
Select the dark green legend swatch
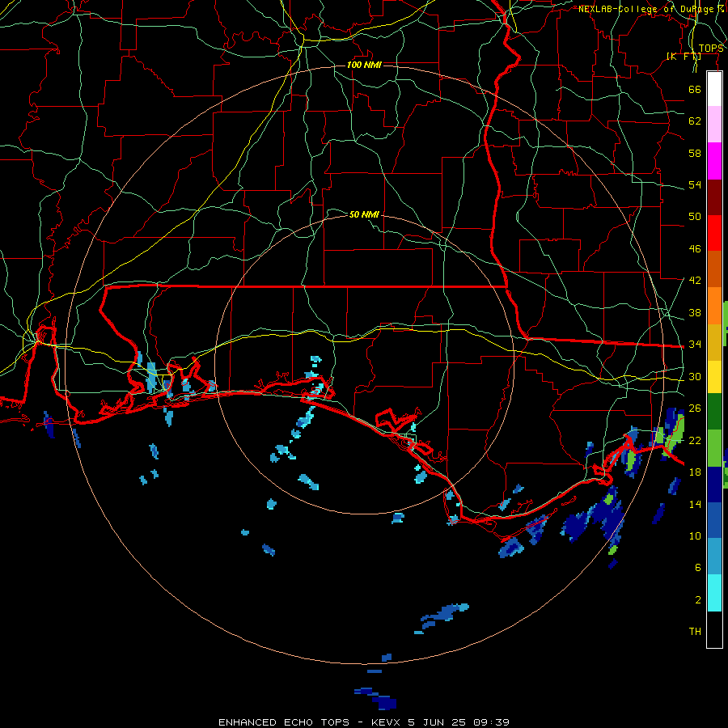point(714,412)
